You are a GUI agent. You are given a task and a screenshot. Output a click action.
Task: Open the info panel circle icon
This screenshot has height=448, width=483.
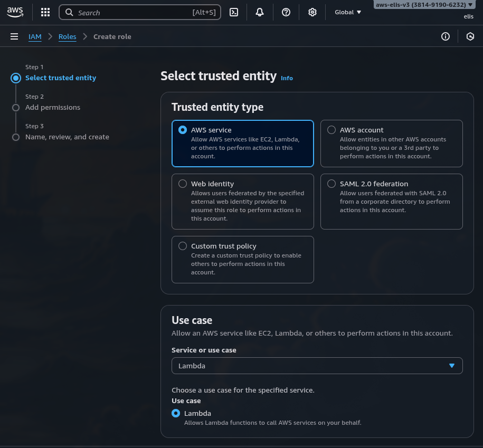point(446,36)
